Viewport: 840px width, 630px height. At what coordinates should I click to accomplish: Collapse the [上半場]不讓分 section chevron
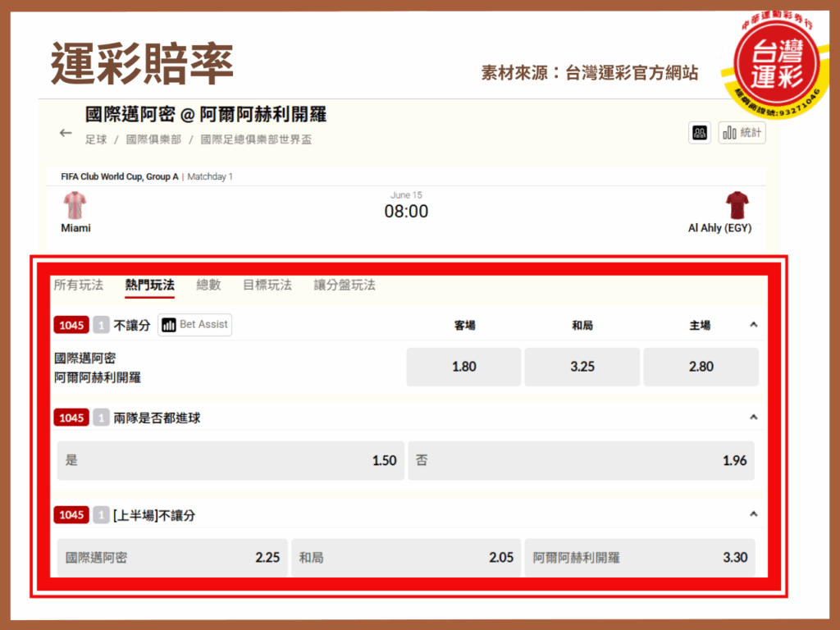click(753, 514)
